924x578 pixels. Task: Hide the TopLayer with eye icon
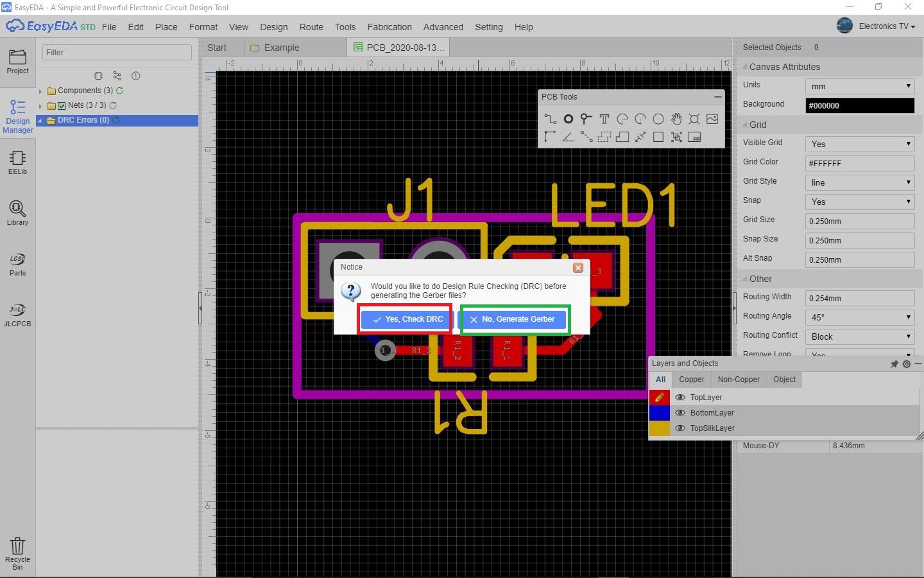(x=680, y=398)
